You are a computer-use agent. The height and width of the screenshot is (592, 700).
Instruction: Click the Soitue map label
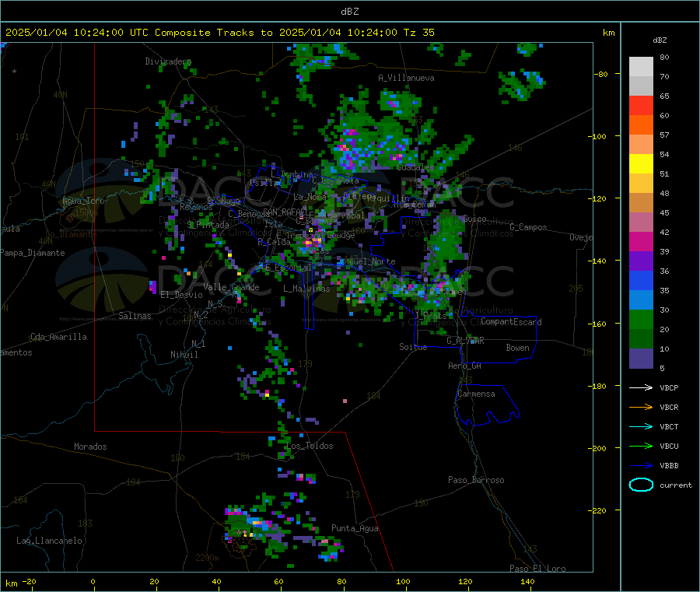413,347
